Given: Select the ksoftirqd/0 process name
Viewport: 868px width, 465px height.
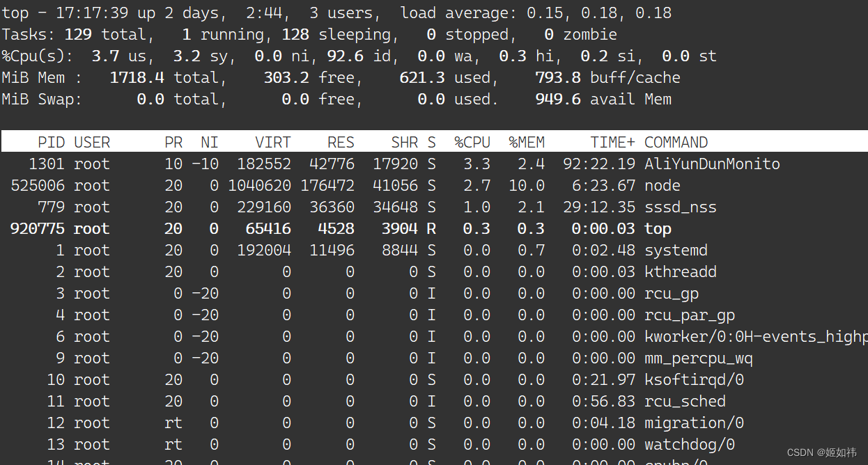Looking at the screenshot, I should pyautogui.click(x=694, y=380).
